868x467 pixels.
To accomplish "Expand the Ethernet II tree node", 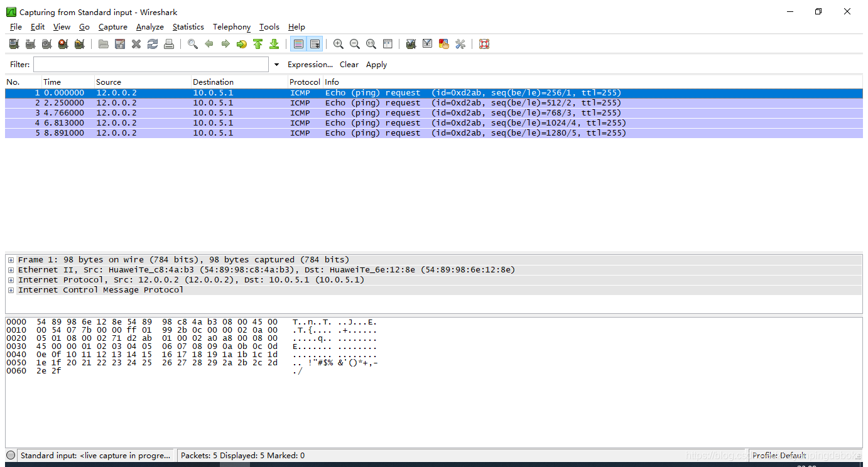I will 11,270.
